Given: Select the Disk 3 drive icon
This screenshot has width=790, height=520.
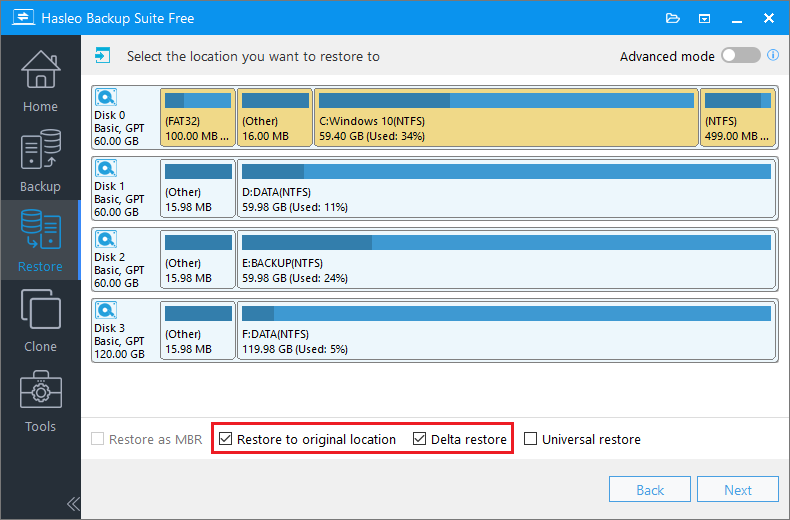Looking at the screenshot, I should pos(107,308).
